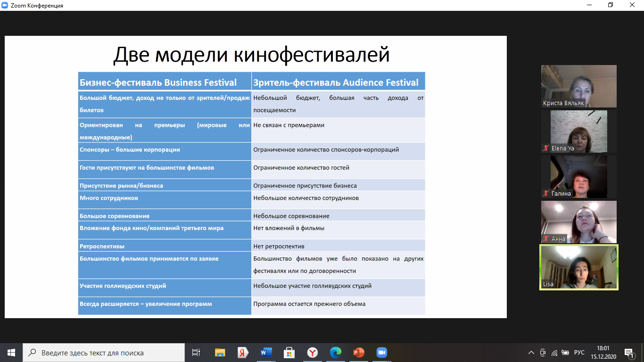Open Microsoft Store from the taskbar

tap(289, 353)
